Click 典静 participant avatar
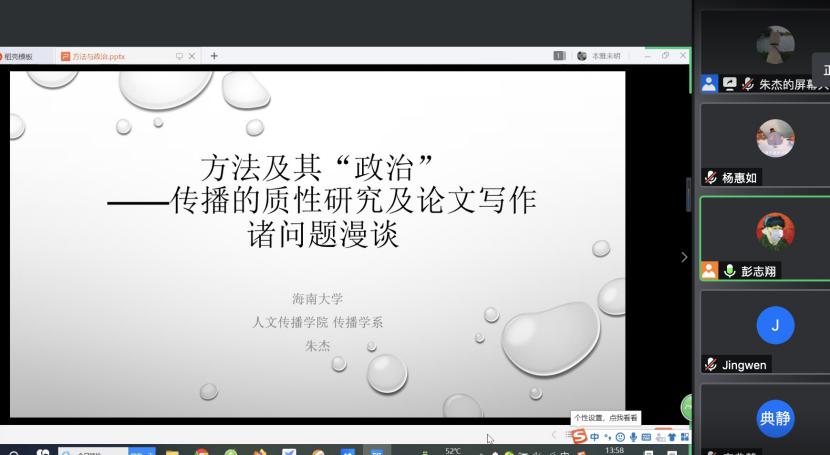The height and width of the screenshot is (455, 830). pyautogui.click(x=774, y=418)
